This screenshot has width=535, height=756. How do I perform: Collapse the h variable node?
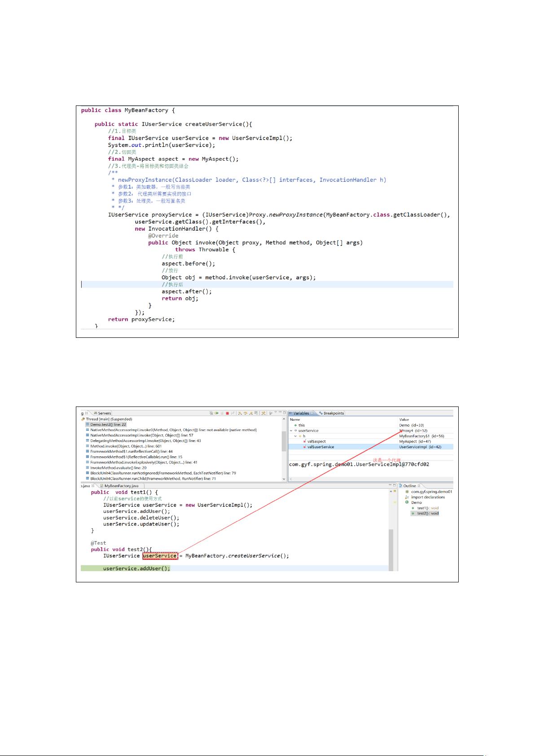coord(295,436)
